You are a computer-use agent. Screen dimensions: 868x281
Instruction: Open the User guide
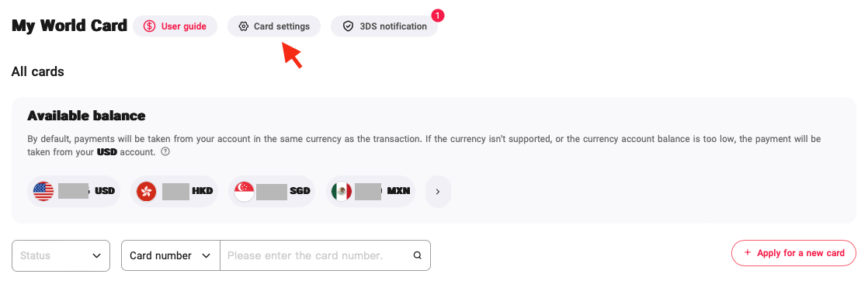click(175, 26)
